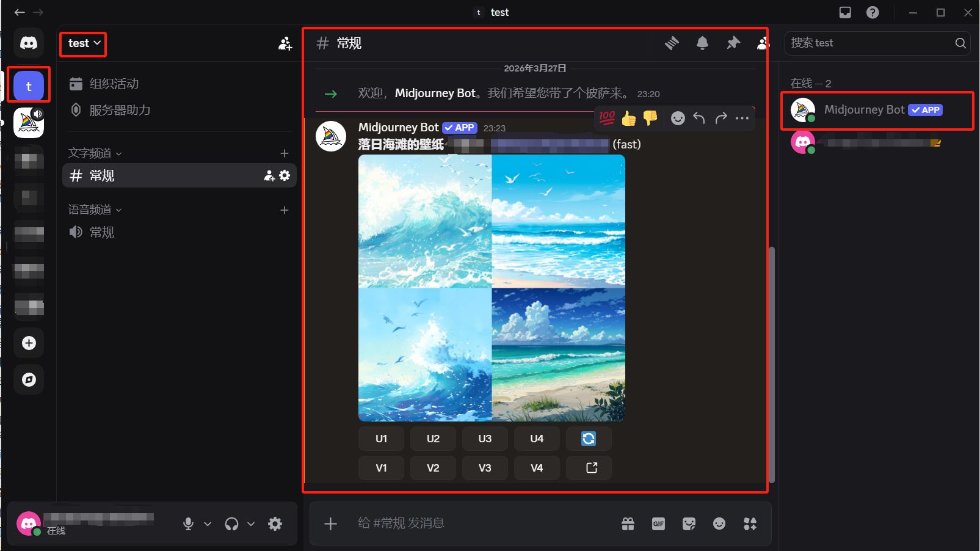Screen dimensions: 980x551
Task: Click the Add a Server plus icon
Action: tap(29, 343)
